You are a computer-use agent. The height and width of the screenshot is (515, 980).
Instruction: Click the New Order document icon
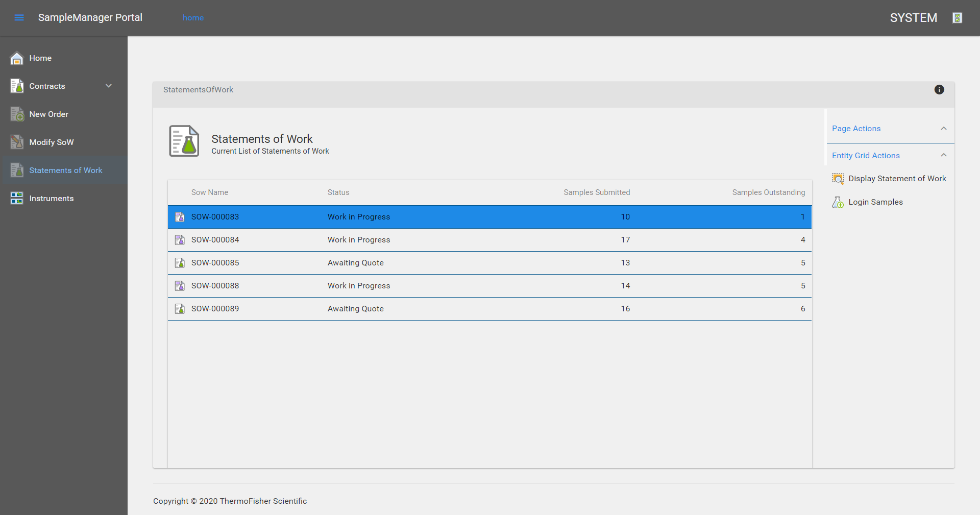pyautogui.click(x=17, y=114)
